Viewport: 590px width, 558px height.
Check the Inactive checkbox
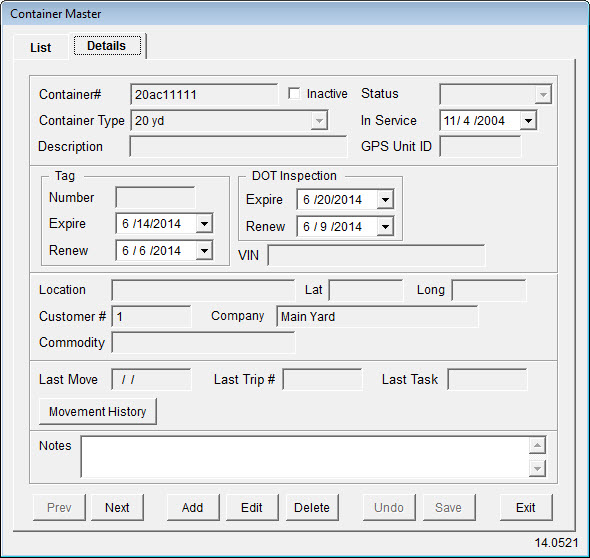point(294,94)
